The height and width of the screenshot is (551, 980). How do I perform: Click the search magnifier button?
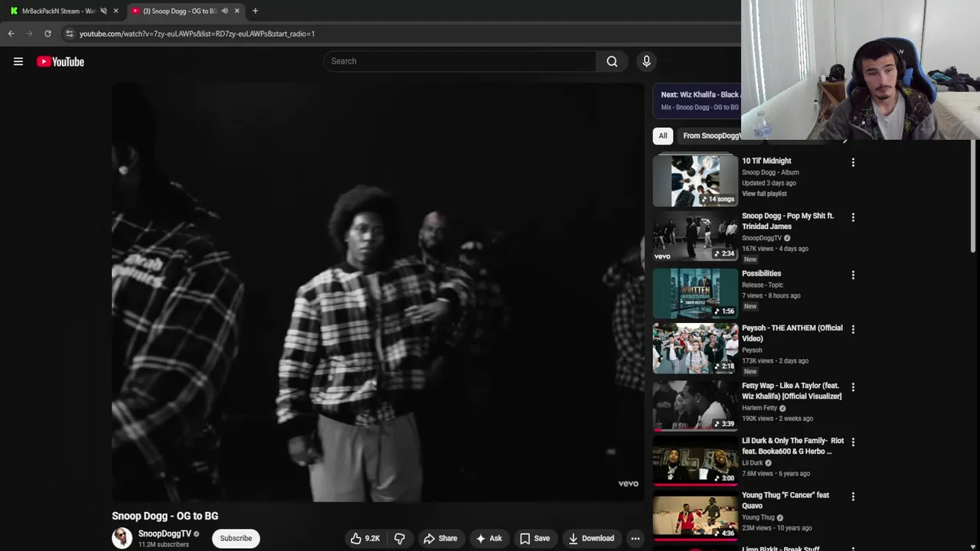point(612,61)
